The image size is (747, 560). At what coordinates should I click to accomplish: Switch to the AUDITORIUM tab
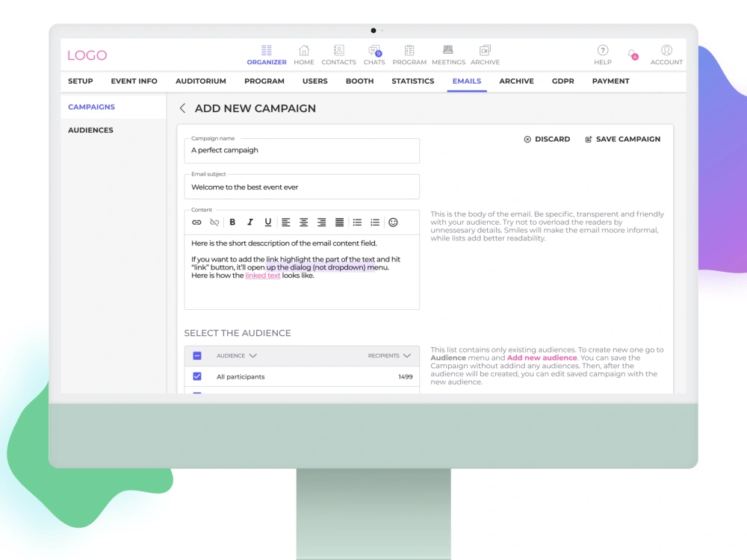pyautogui.click(x=200, y=81)
